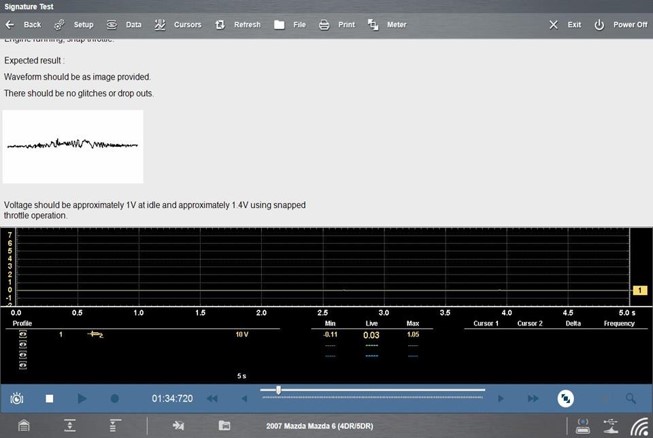
Task: Open the File menu
Action: coord(290,24)
